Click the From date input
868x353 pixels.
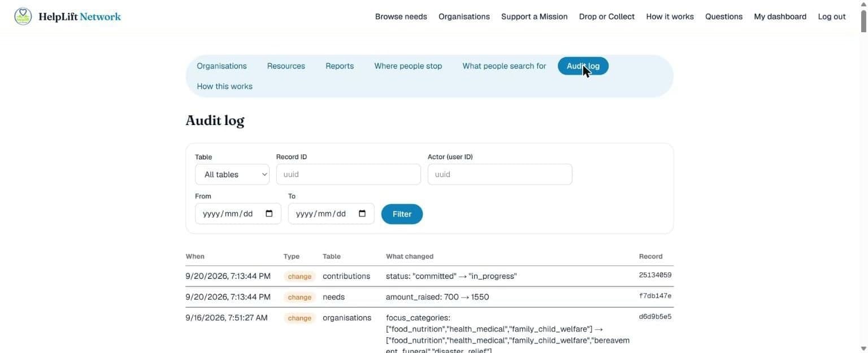click(x=238, y=214)
